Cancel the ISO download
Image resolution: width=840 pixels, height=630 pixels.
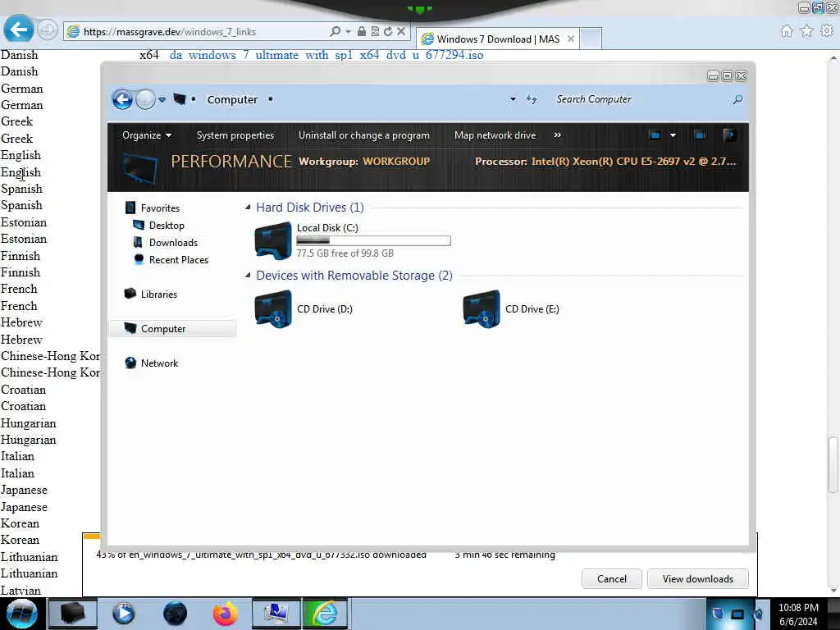tap(611, 579)
